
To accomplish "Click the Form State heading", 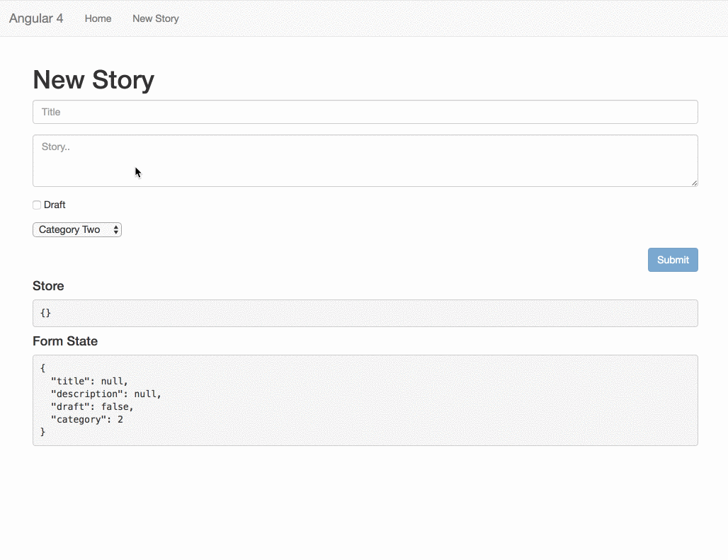I will 65,341.
